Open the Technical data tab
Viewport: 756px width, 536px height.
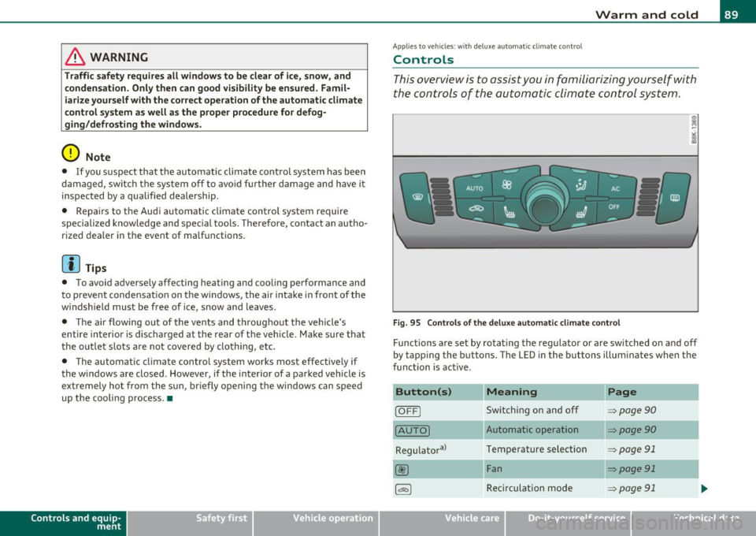point(694,523)
